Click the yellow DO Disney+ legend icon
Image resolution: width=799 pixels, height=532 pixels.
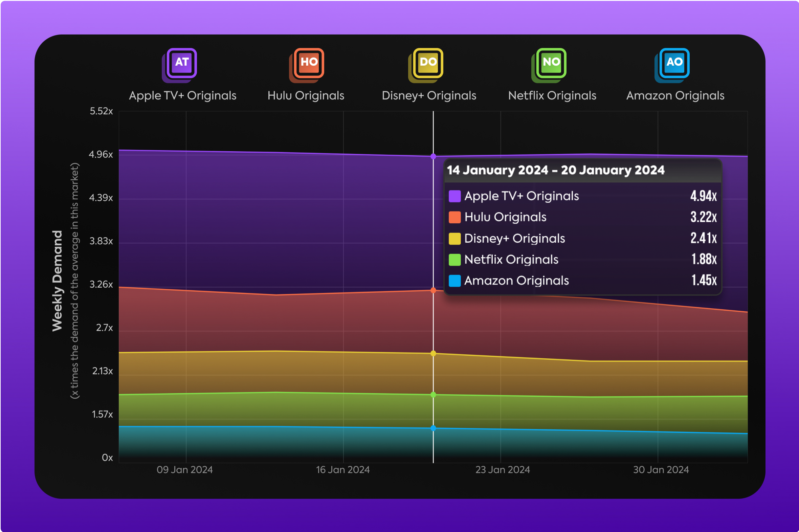click(x=425, y=65)
